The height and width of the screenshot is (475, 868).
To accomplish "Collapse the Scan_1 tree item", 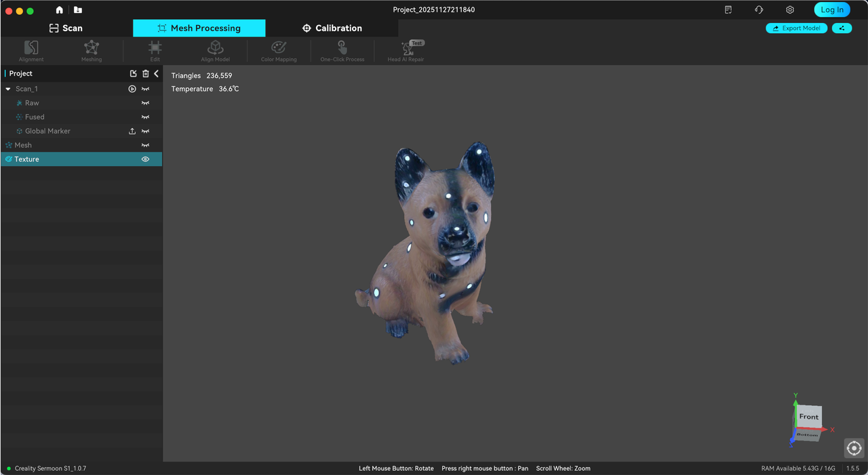I will coord(7,88).
